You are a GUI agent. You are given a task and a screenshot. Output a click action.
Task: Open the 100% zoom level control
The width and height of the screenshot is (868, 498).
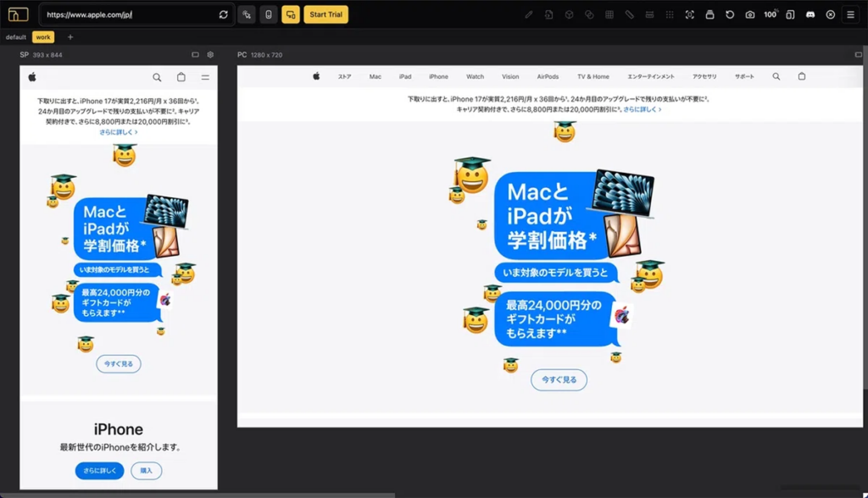(771, 14)
